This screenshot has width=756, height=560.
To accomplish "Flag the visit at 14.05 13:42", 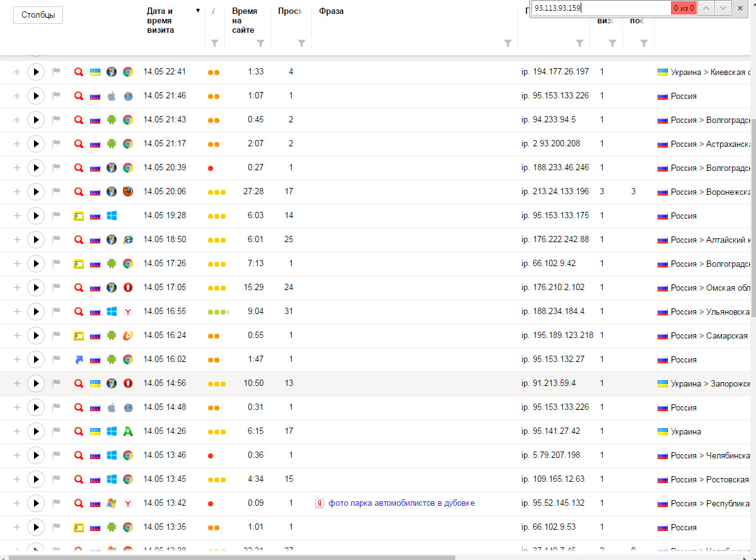I will tap(56, 503).
